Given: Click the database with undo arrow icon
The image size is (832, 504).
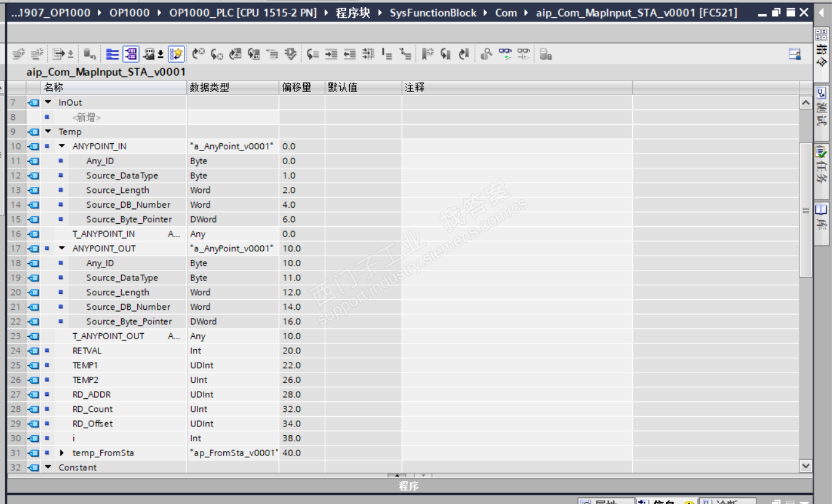Looking at the screenshot, I should click(90, 54).
